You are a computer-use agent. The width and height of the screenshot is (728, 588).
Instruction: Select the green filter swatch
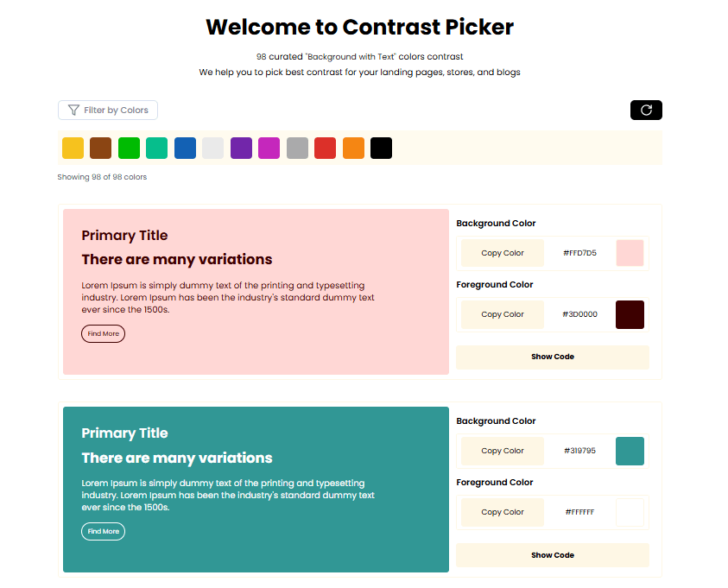129,148
